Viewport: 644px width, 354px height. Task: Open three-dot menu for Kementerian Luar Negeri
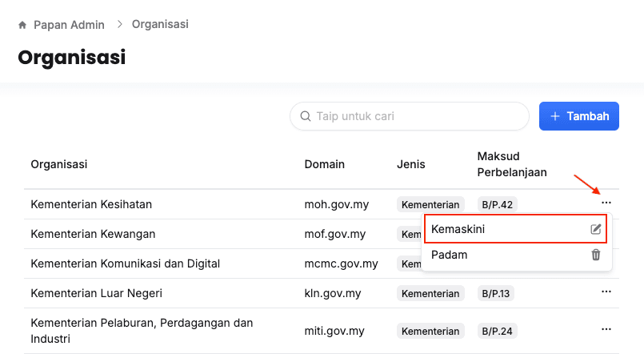(606, 293)
